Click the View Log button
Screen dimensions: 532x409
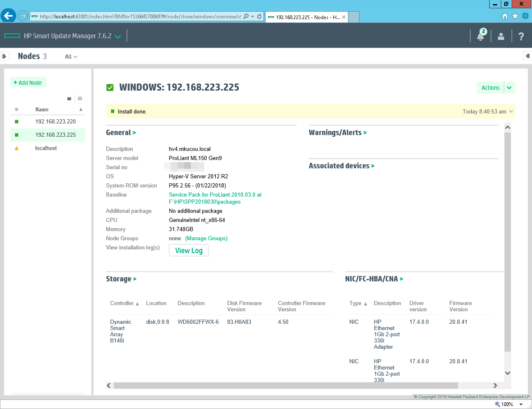[x=189, y=251]
